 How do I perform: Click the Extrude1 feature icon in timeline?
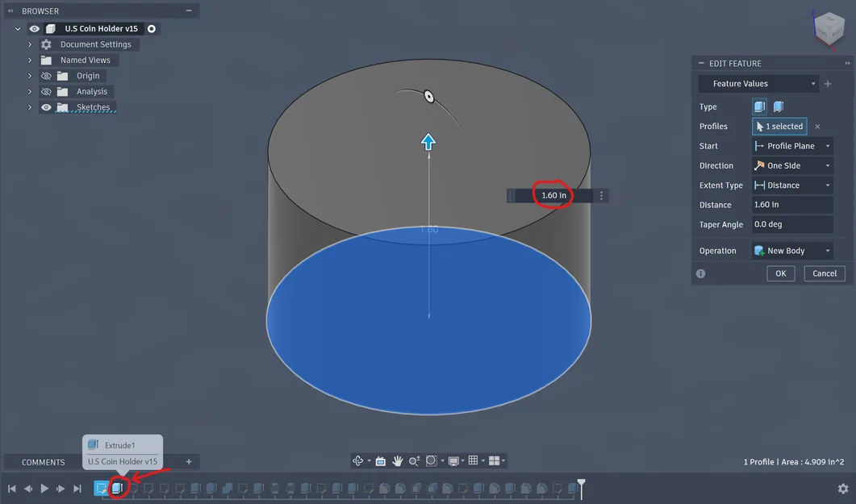pyautogui.click(x=117, y=488)
